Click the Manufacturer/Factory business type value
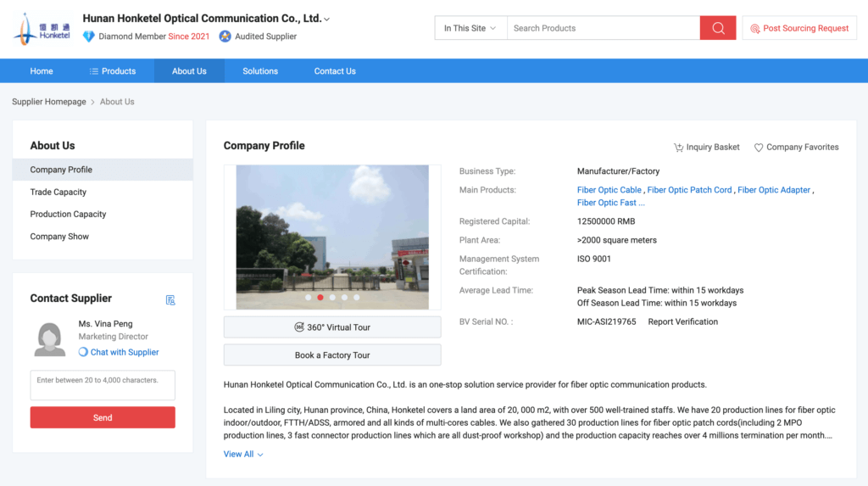This screenshot has width=868, height=486. coord(618,172)
